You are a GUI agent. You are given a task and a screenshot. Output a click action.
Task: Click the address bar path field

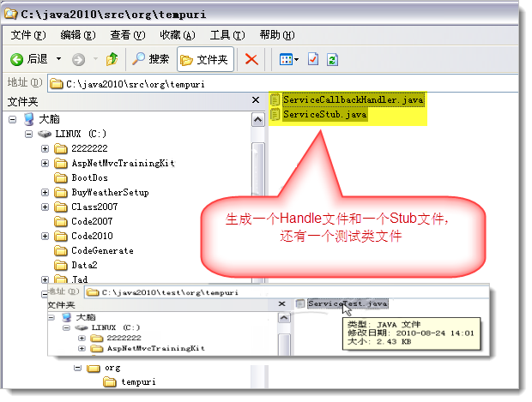coord(283,84)
